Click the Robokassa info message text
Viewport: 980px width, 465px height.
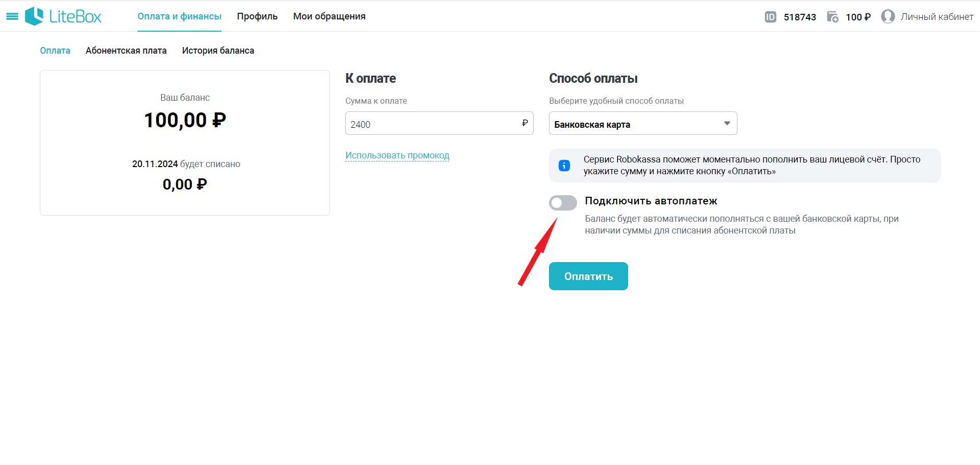[x=752, y=165]
